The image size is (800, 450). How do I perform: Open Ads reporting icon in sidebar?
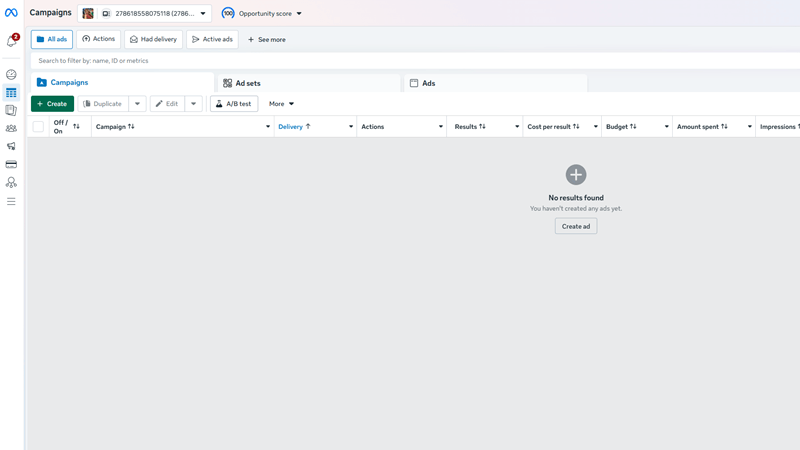[11, 110]
